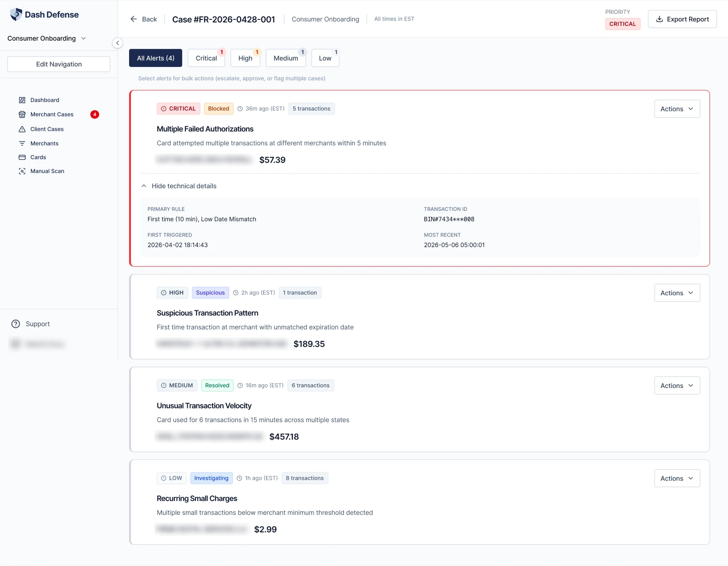Click the CRITICAL severity badge on first alert
The height and width of the screenshot is (566, 728).
pos(178,109)
